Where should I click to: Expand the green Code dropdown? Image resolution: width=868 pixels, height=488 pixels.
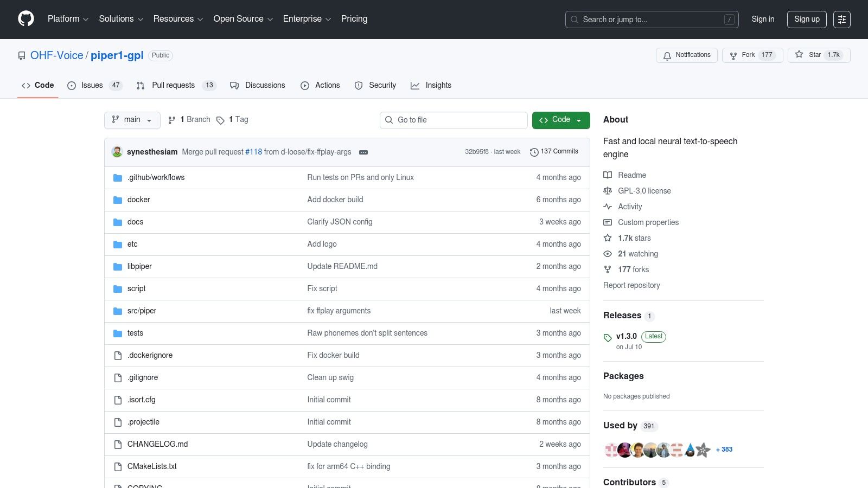pos(560,120)
